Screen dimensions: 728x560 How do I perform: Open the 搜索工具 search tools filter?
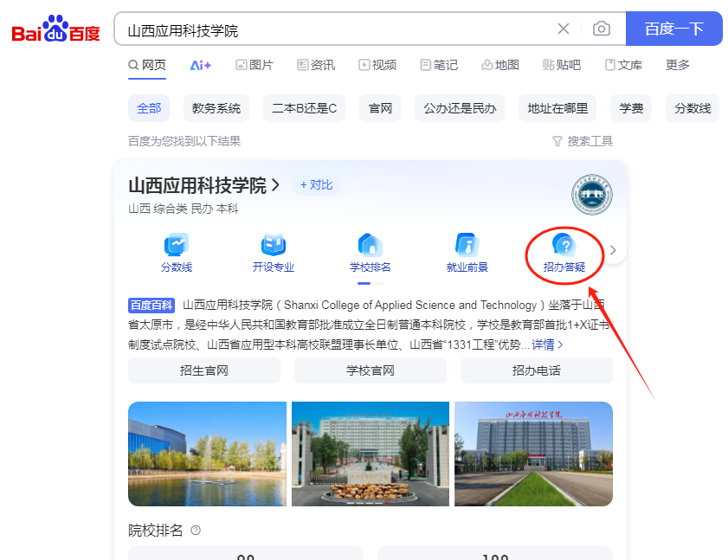pyautogui.click(x=583, y=141)
